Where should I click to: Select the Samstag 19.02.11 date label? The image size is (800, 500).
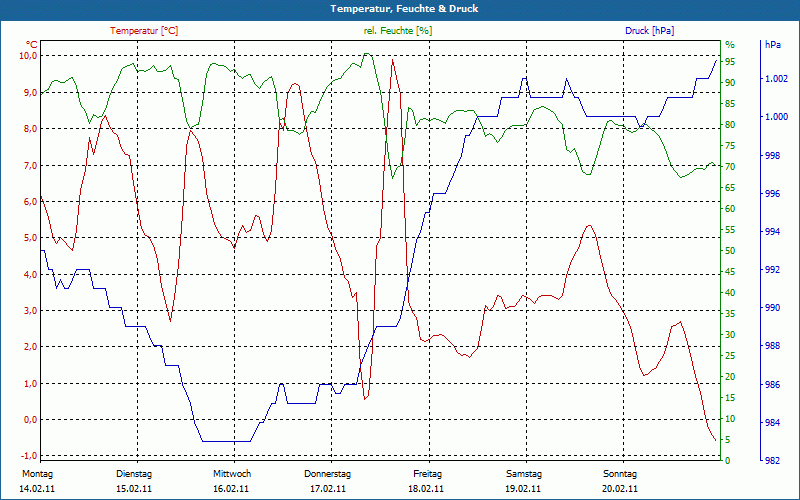tap(523, 481)
